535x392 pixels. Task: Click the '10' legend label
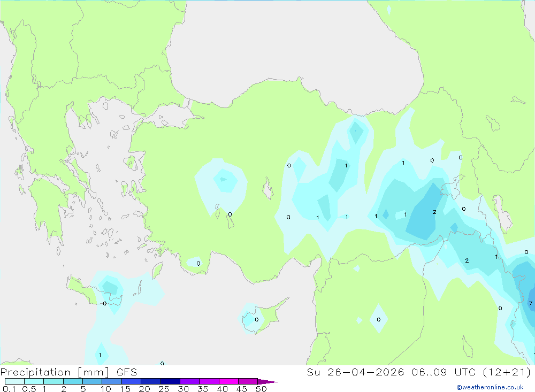[106, 389]
